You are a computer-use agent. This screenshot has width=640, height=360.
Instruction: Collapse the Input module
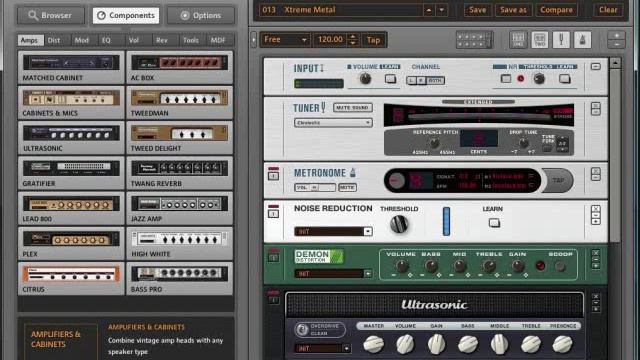596,67
